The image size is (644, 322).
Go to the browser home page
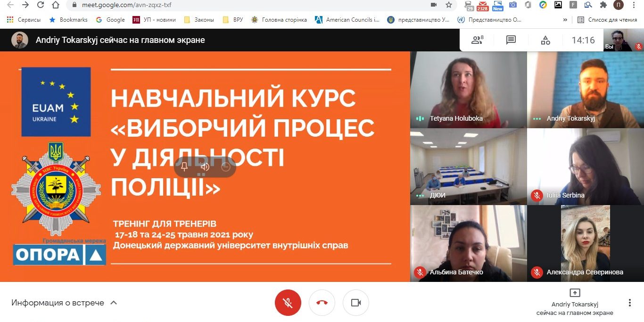point(56,5)
